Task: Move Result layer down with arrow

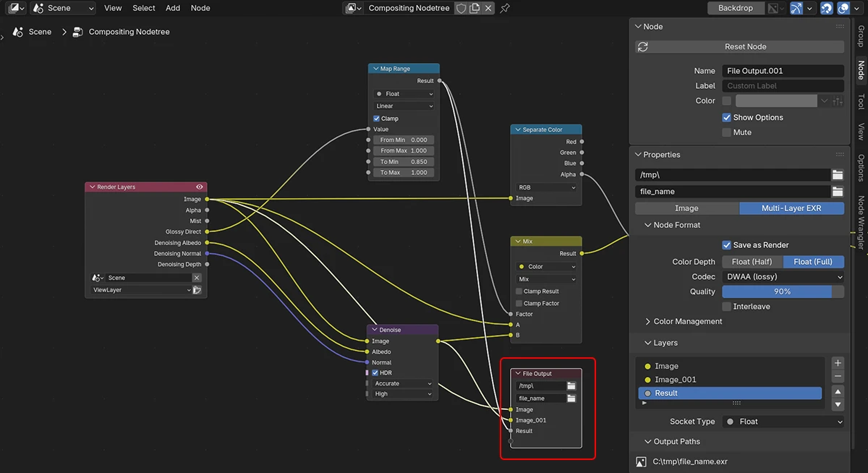Action: (x=838, y=404)
